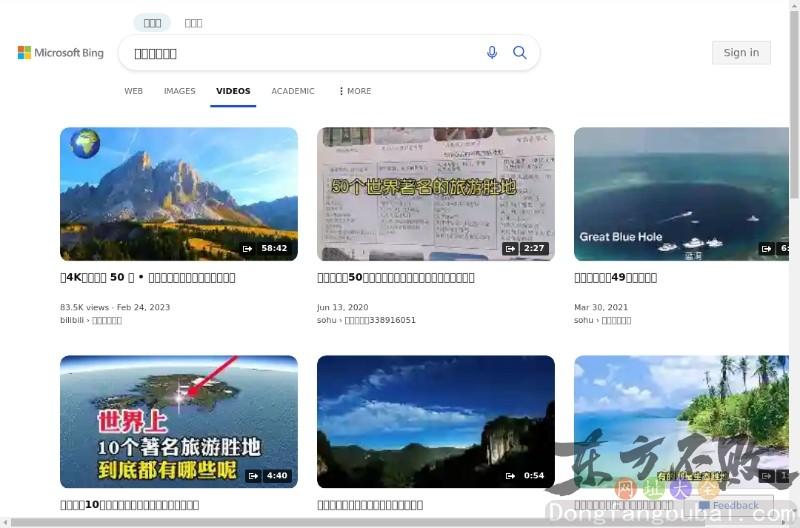Click the magnifier search icon
This screenshot has height=528, width=800.
coord(519,53)
